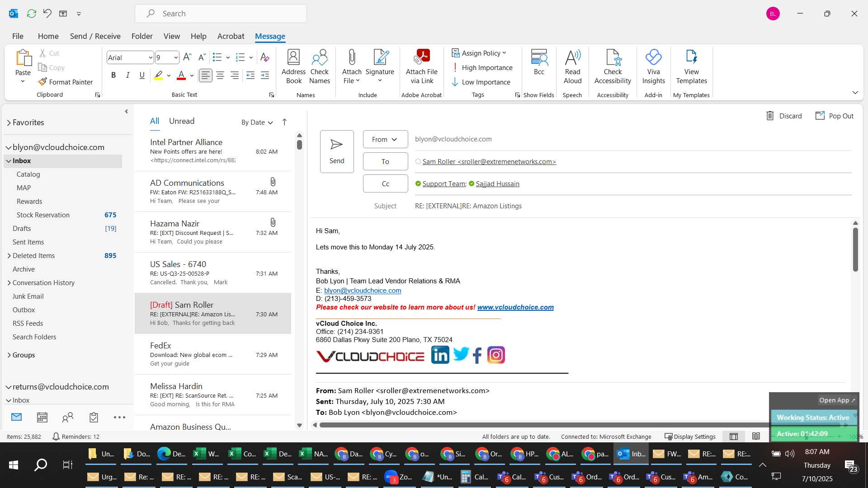868x488 pixels.
Task: Expand the Conversation History folder
Action: (x=9, y=283)
